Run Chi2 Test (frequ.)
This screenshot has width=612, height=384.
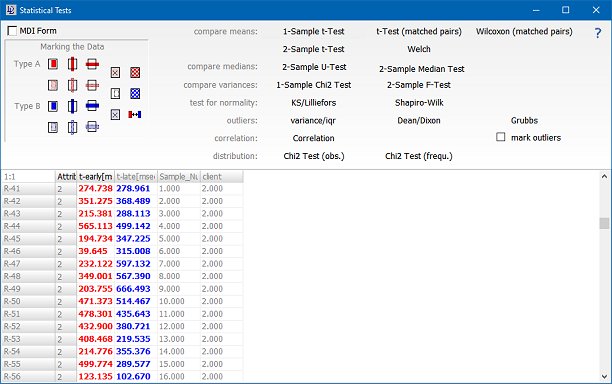[419, 156]
